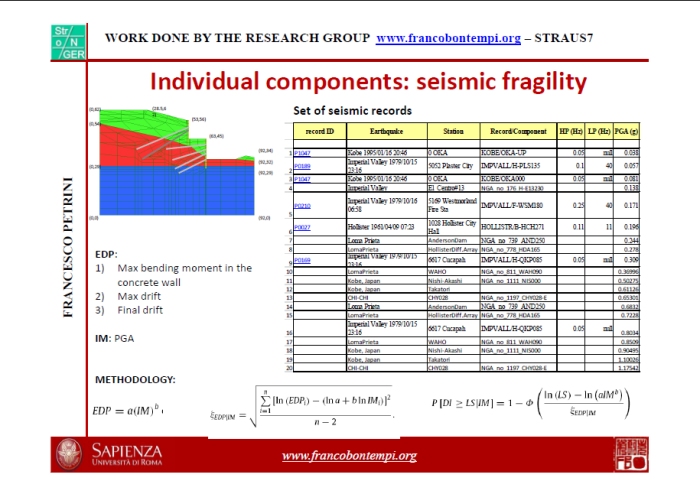Open record P1047 link for KOBE/OKA-UP
The image size is (700, 494).
point(302,153)
